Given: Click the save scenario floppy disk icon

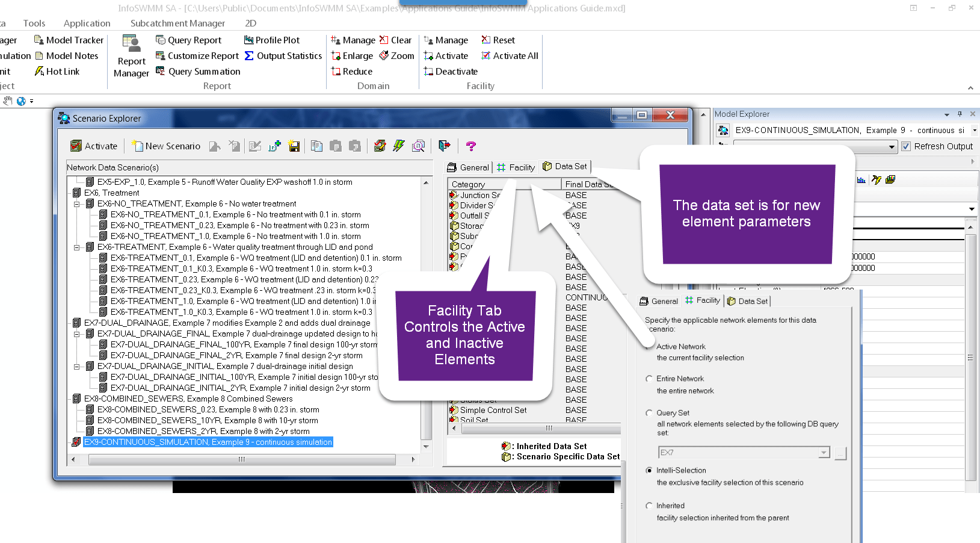Looking at the screenshot, I should click(294, 146).
